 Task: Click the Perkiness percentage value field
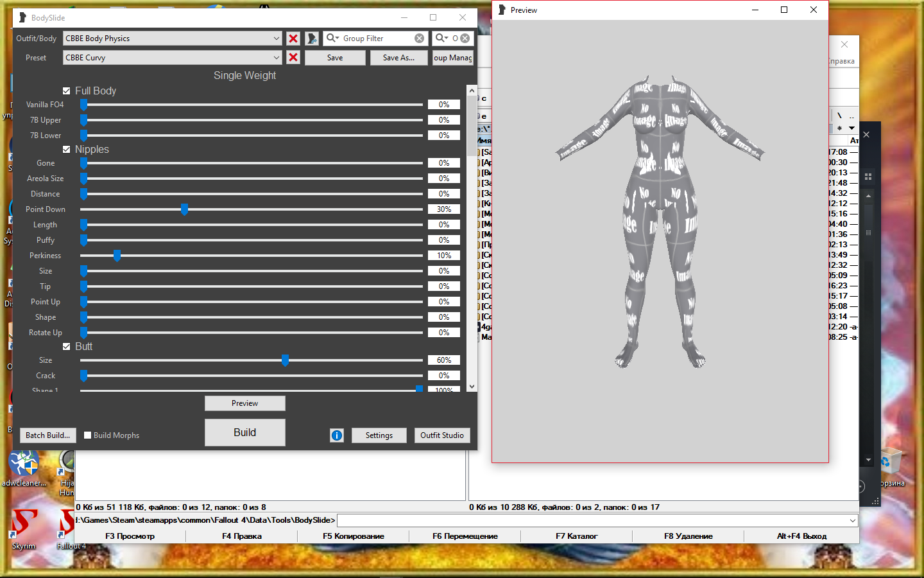coord(444,256)
